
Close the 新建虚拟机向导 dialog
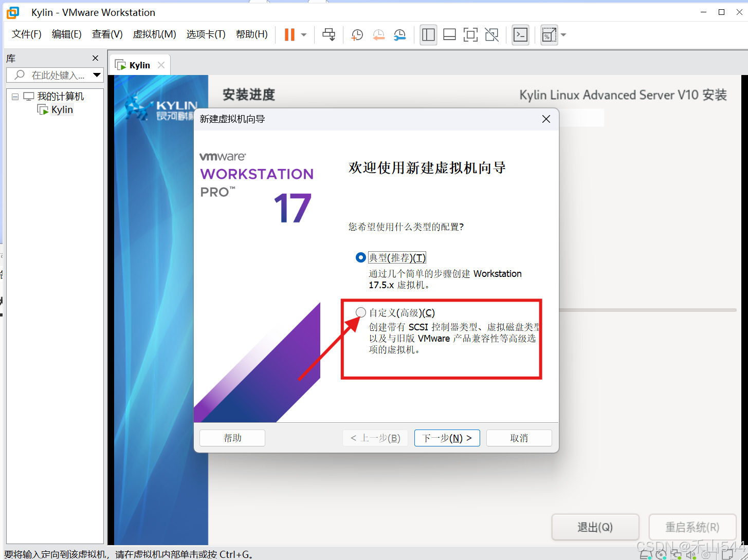click(x=546, y=119)
